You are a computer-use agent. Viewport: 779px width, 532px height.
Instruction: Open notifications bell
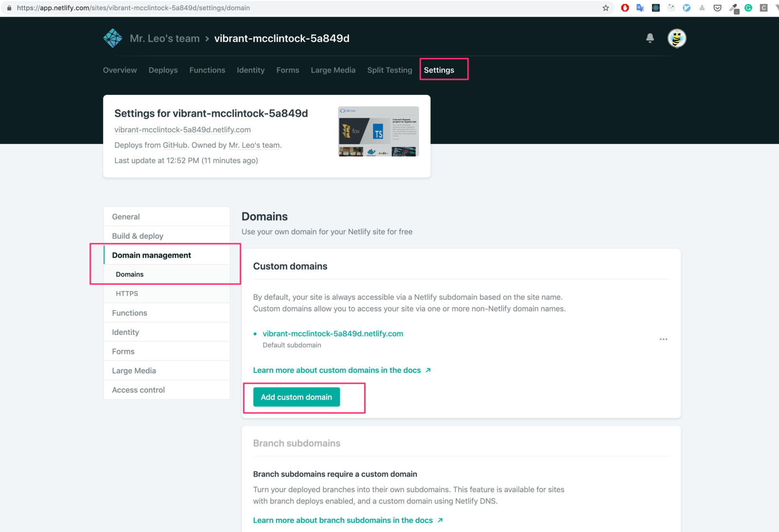point(650,38)
